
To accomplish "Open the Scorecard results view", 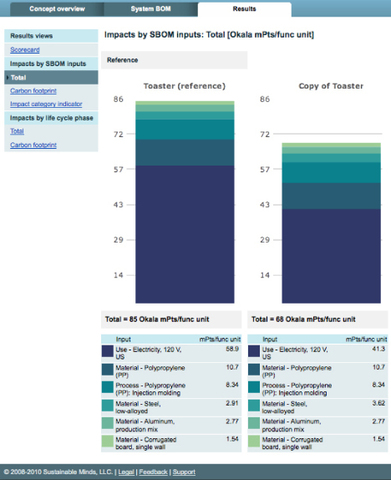I will 25,50.
